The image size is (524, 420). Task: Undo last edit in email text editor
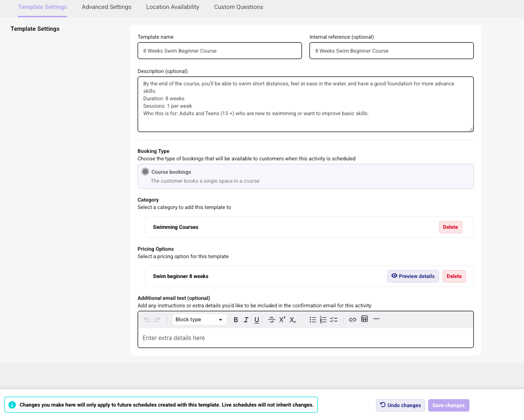click(147, 320)
